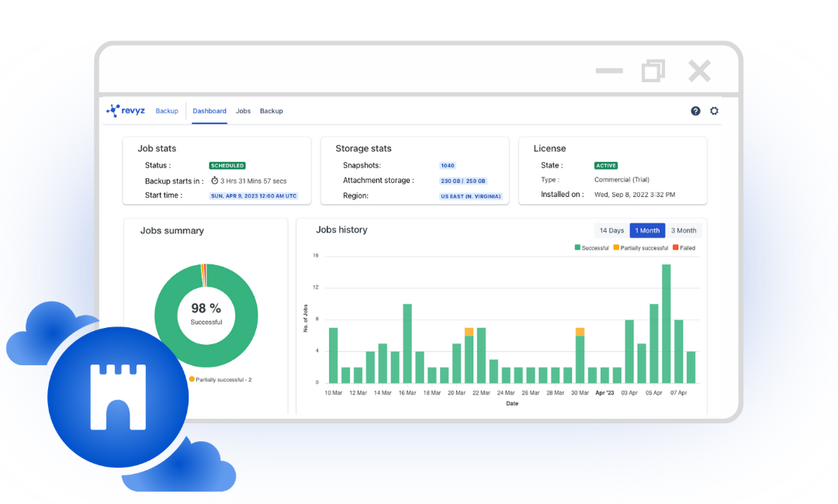838x504 pixels.
Task: Click the window maximize icon
Action: click(653, 71)
